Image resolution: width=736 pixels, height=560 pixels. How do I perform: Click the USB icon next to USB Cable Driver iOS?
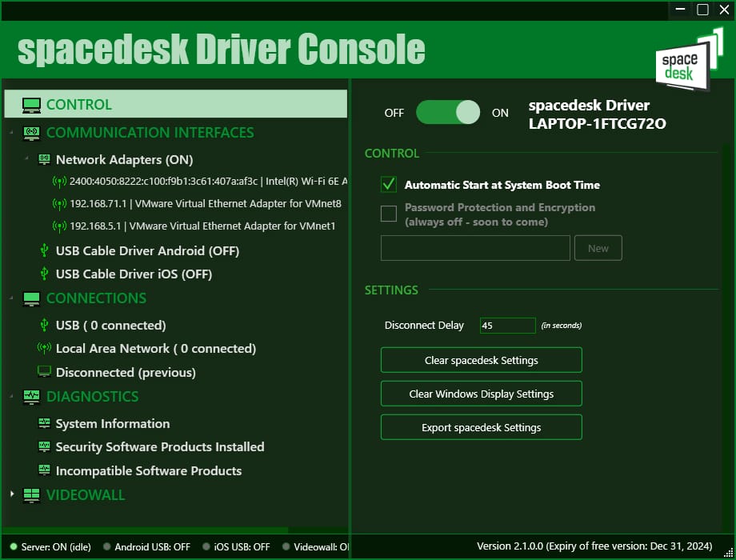coord(44,274)
